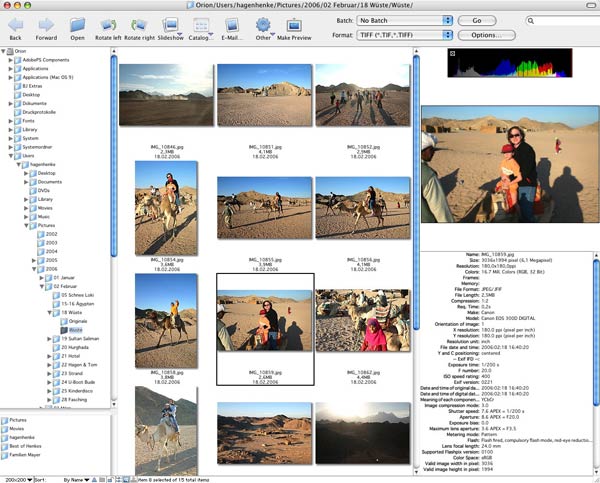This screenshot has width=600, height=483.
Task: Collapse the Pictures folder in the tree
Action: (26, 225)
